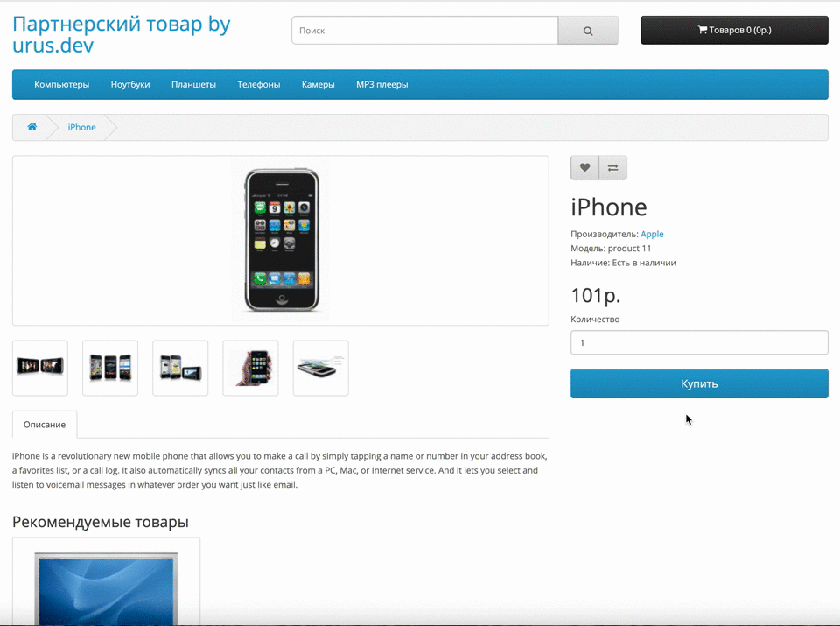840x626 pixels.
Task: Select the Телефоны menu item
Action: tap(259, 84)
